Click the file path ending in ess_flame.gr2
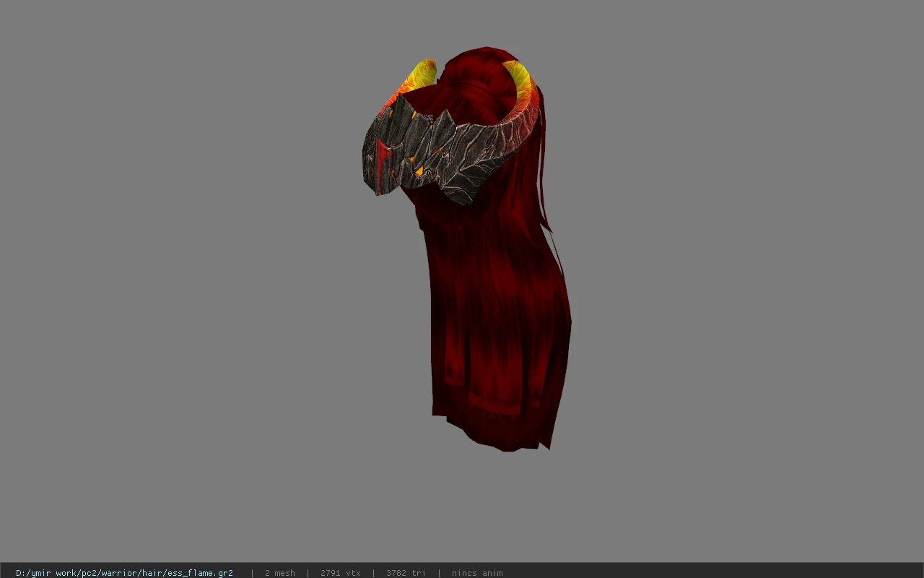Screen dimensions: 924x578 [x=124, y=573]
